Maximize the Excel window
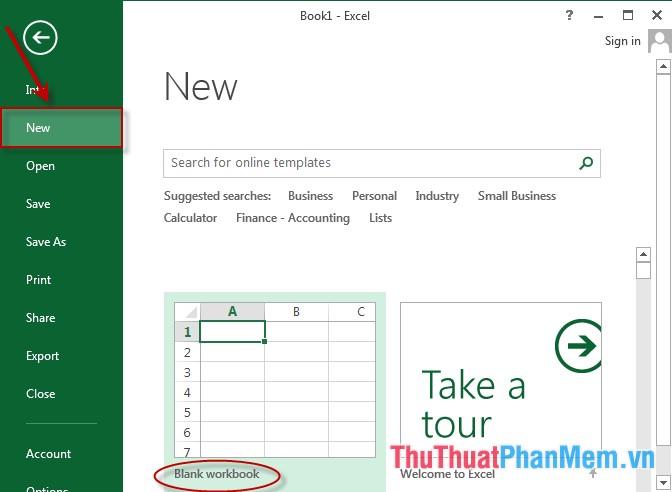The width and height of the screenshot is (672, 492). (x=627, y=15)
